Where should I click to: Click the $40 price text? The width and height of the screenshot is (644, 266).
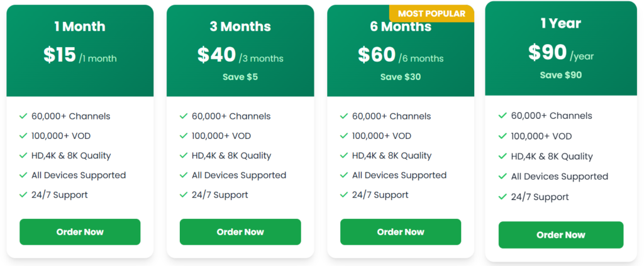pyautogui.click(x=216, y=55)
